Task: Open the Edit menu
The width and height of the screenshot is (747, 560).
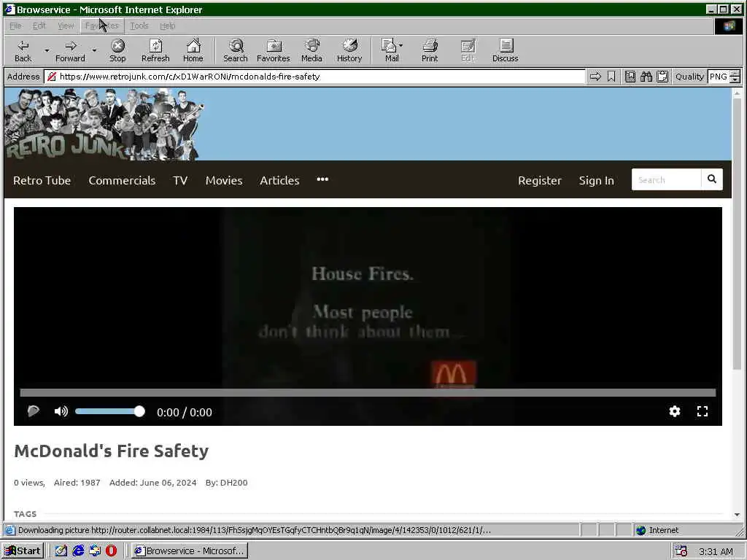Action: pyautogui.click(x=39, y=26)
